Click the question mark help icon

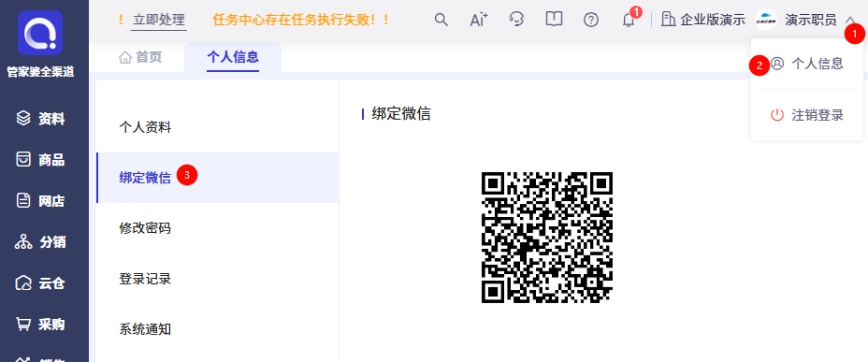591,20
